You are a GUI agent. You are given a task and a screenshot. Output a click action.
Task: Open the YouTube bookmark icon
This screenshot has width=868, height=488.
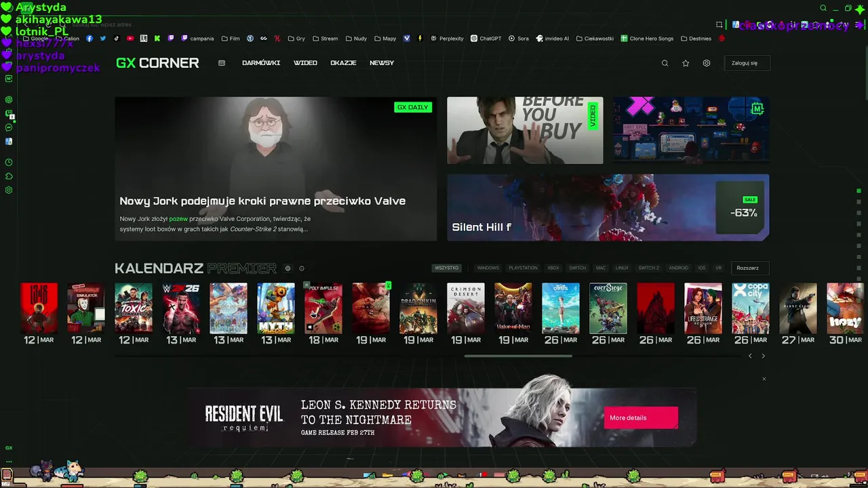(x=130, y=39)
